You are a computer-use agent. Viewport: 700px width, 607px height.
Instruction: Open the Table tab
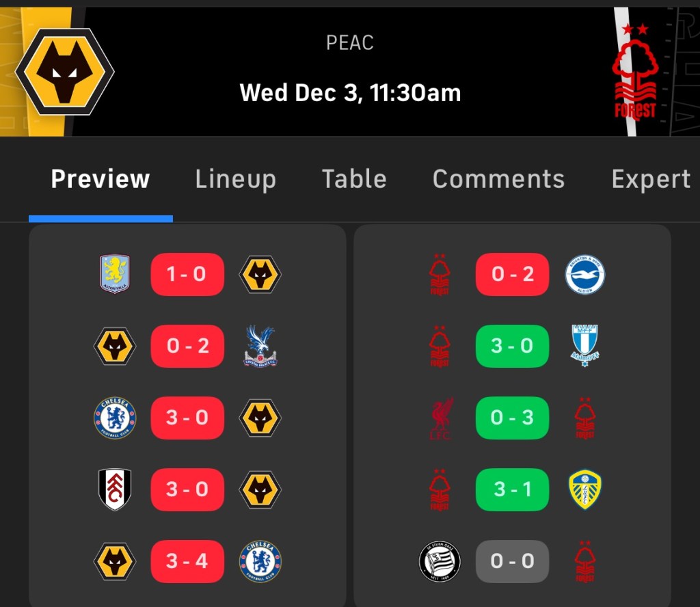point(354,179)
